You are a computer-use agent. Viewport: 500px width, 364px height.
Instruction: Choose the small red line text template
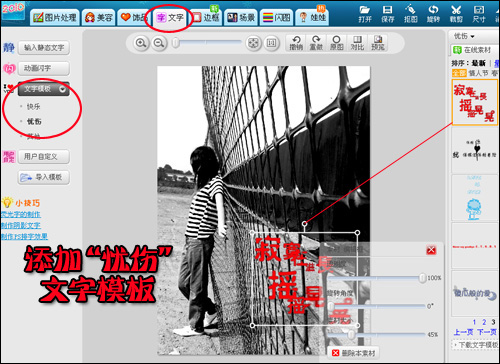(x=475, y=246)
